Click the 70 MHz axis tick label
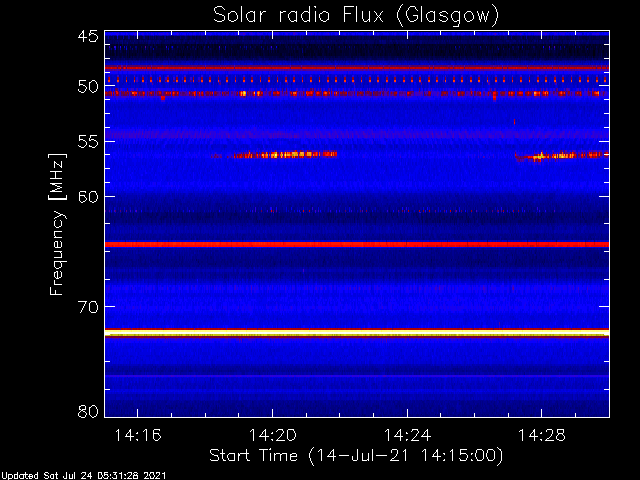 [88, 307]
